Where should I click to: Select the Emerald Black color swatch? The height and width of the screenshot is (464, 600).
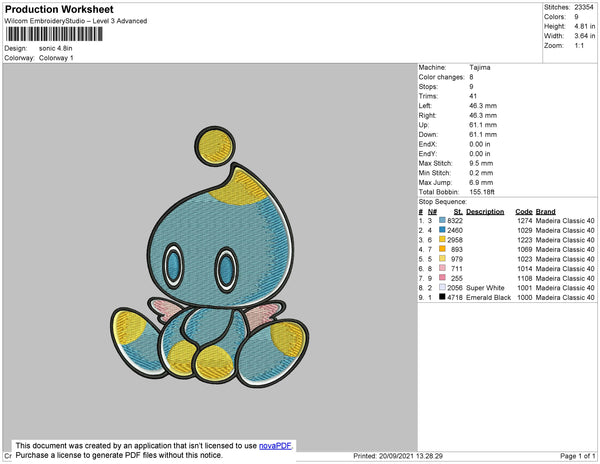pos(442,297)
